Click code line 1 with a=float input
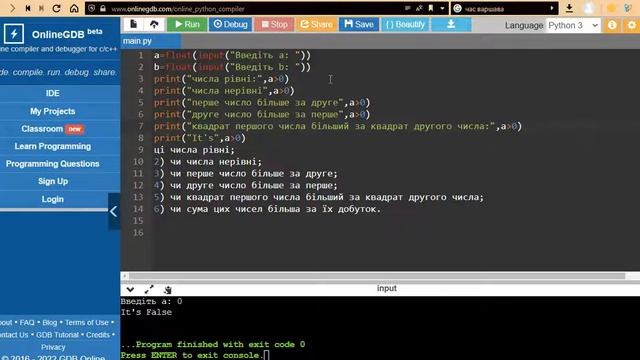Viewport: 640px width, 360px height. (232, 55)
